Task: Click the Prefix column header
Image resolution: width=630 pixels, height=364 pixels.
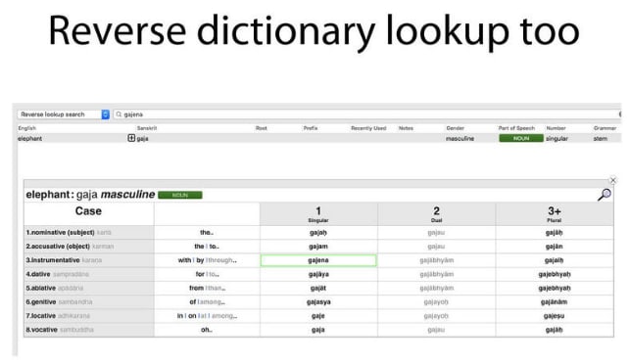Action: pyautogui.click(x=311, y=128)
